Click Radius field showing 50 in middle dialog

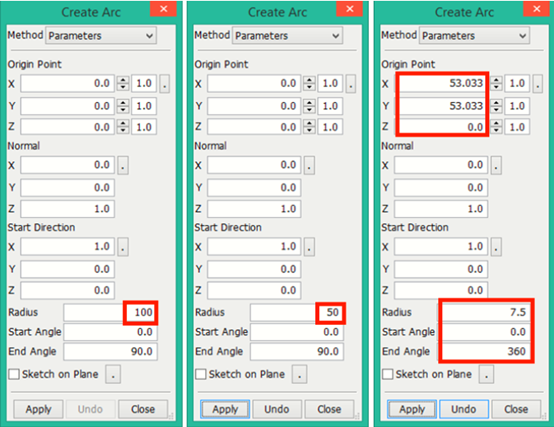pos(297,312)
